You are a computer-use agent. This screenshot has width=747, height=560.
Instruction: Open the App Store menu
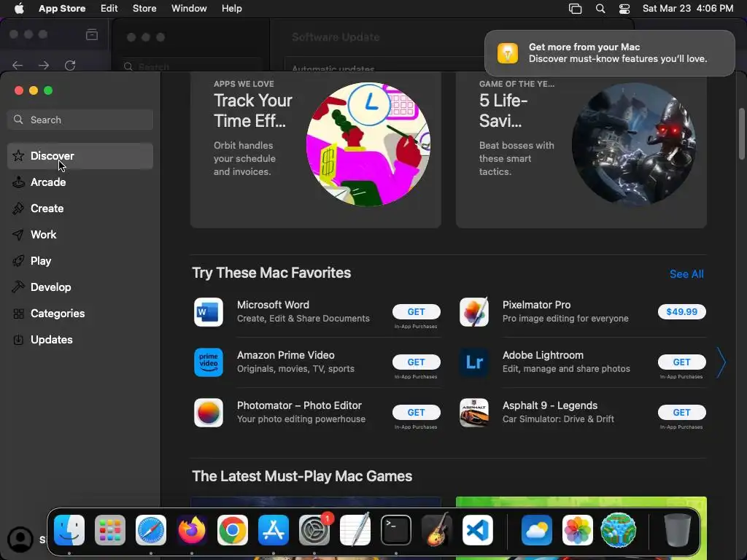point(62,9)
